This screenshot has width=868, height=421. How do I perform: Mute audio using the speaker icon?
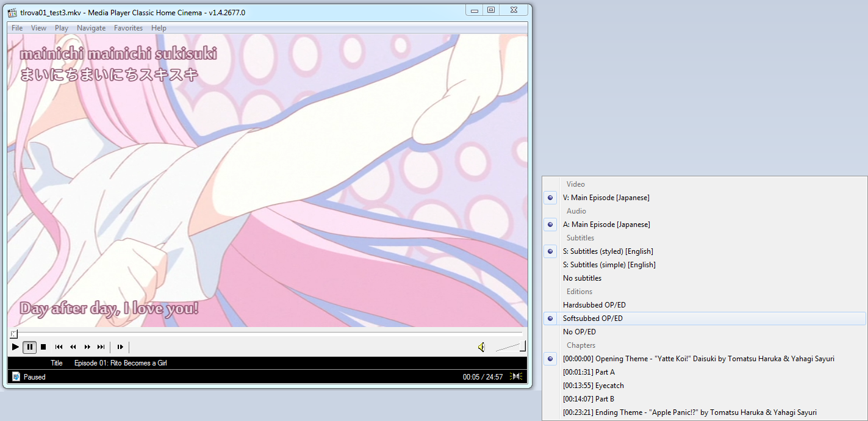481,347
